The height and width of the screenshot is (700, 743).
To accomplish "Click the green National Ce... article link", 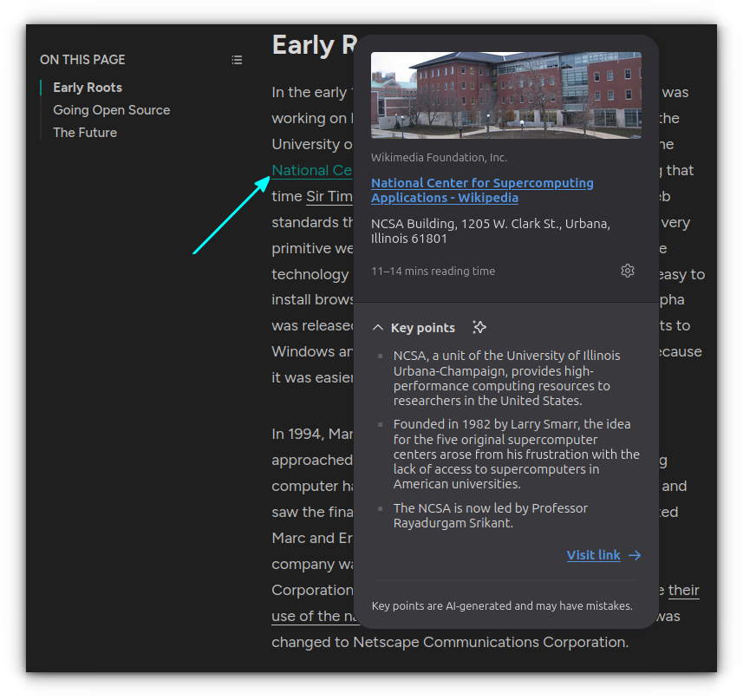I will [312, 170].
